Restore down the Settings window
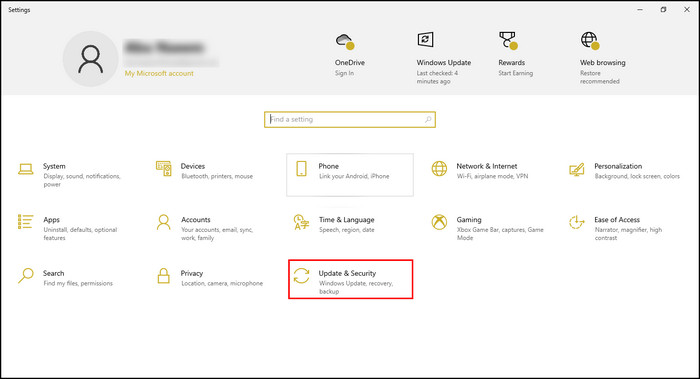Image resolution: width=700 pixels, height=379 pixels. pyautogui.click(x=663, y=9)
